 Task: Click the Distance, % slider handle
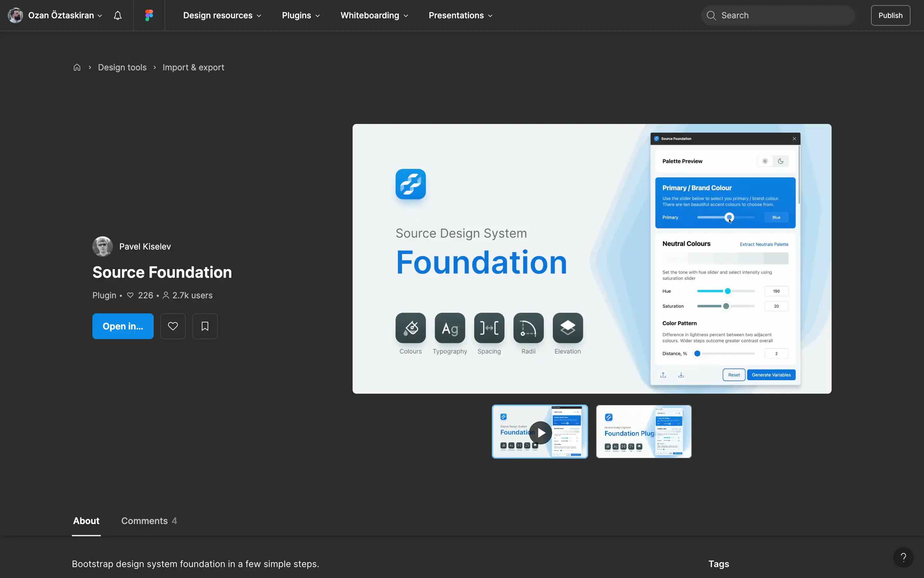tap(697, 353)
